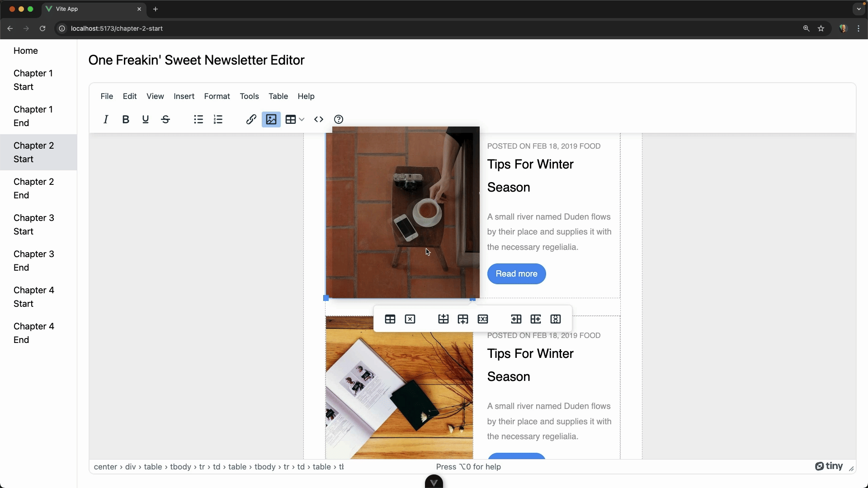Open the View menu

click(x=155, y=96)
